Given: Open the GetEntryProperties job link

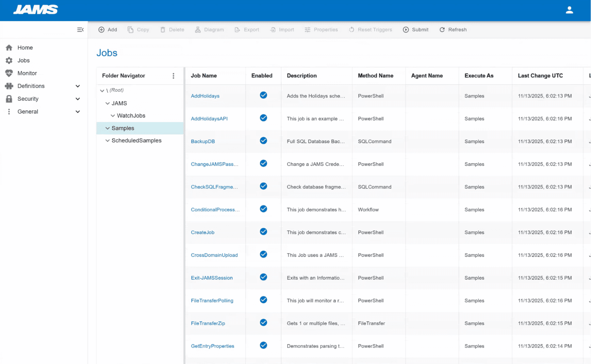Looking at the screenshot, I should (213, 346).
